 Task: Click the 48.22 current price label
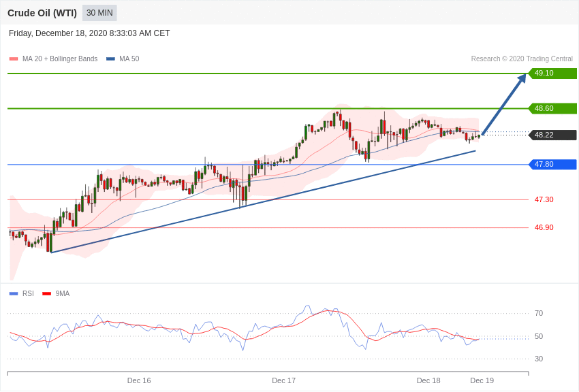553,135
